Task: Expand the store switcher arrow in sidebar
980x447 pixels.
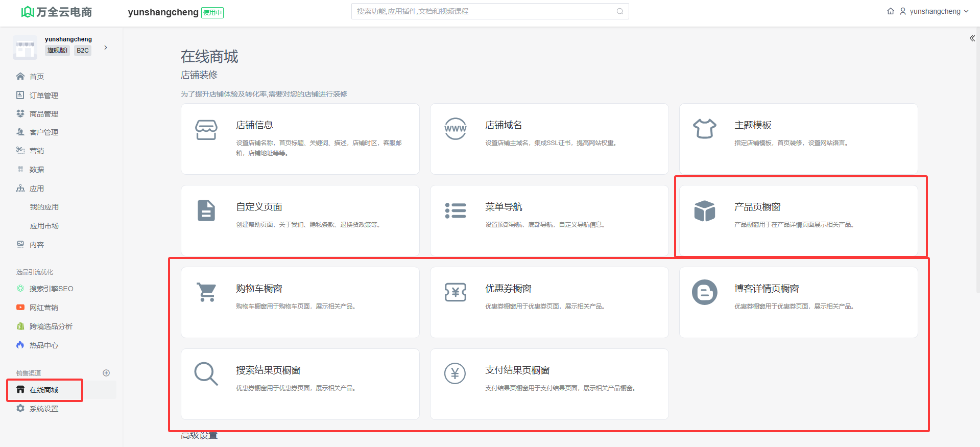Action: coord(106,48)
